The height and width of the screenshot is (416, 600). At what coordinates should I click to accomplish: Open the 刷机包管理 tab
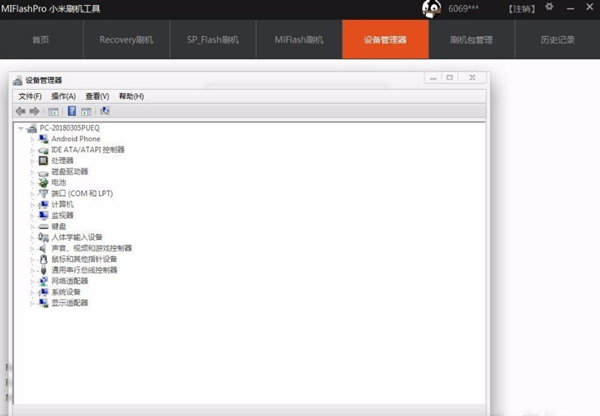471,39
